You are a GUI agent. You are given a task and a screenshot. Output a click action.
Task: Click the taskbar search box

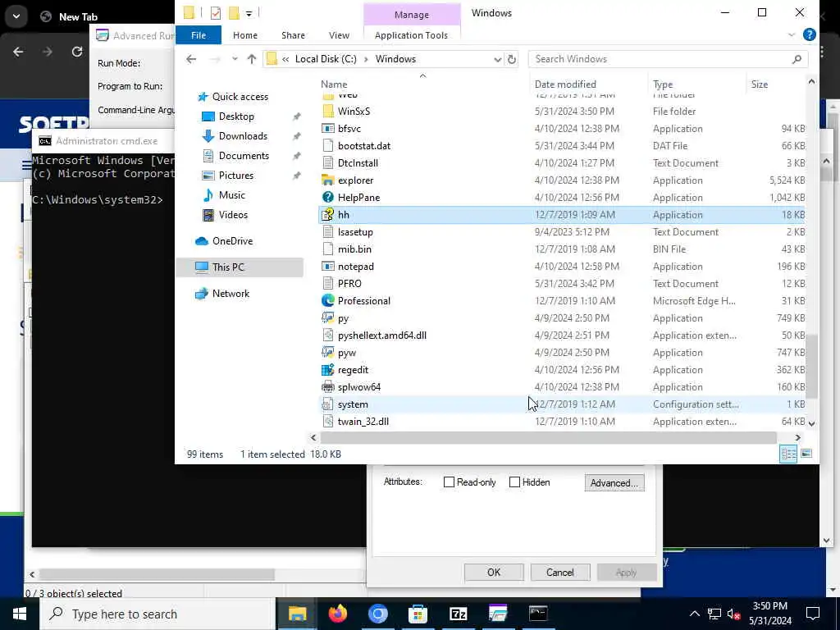pyautogui.click(x=158, y=614)
